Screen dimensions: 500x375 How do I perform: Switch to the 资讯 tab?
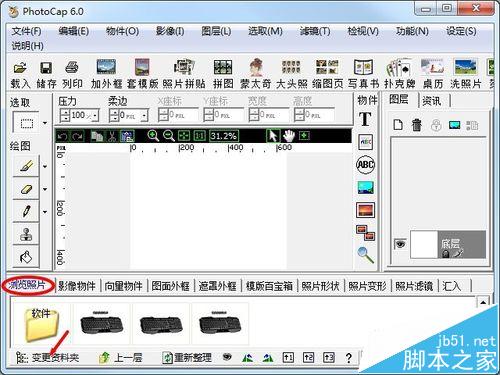click(x=432, y=101)
